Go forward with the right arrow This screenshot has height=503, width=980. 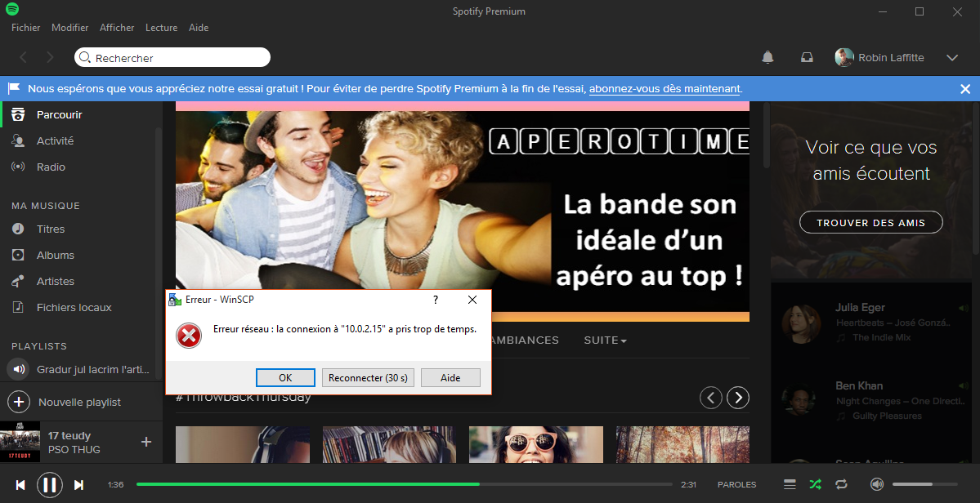tap(51, 57)
